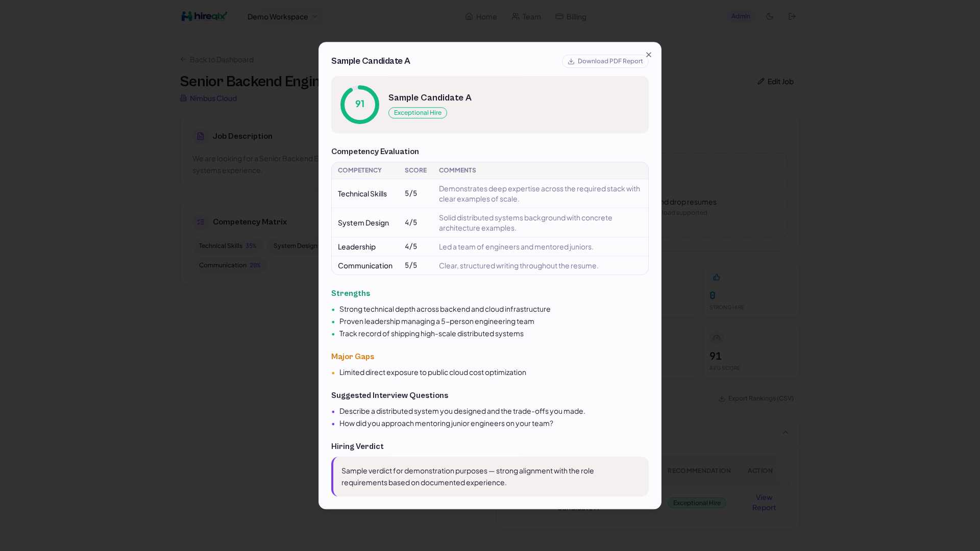Click the System Design competency row
980x551 pixels.
tap(490, 223)
